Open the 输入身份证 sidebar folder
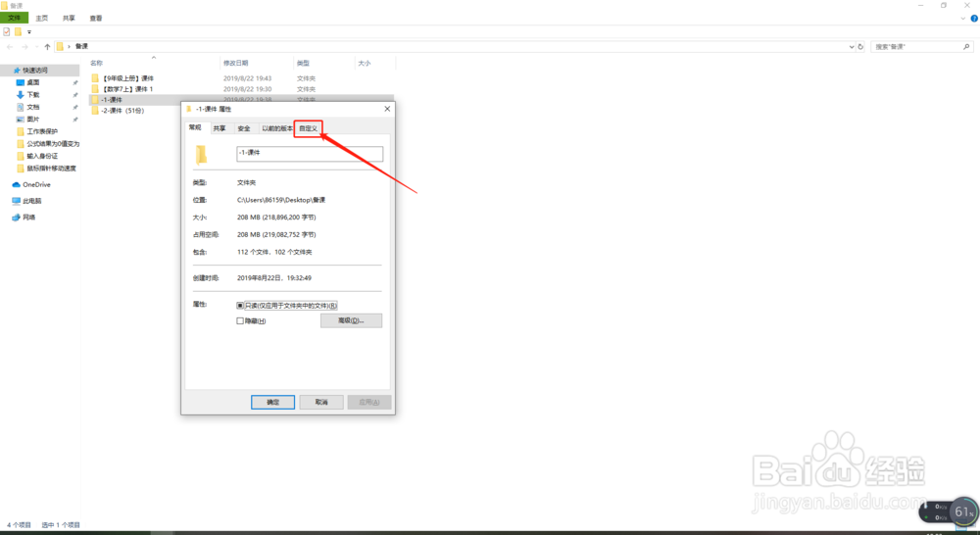 coord(42,156)
